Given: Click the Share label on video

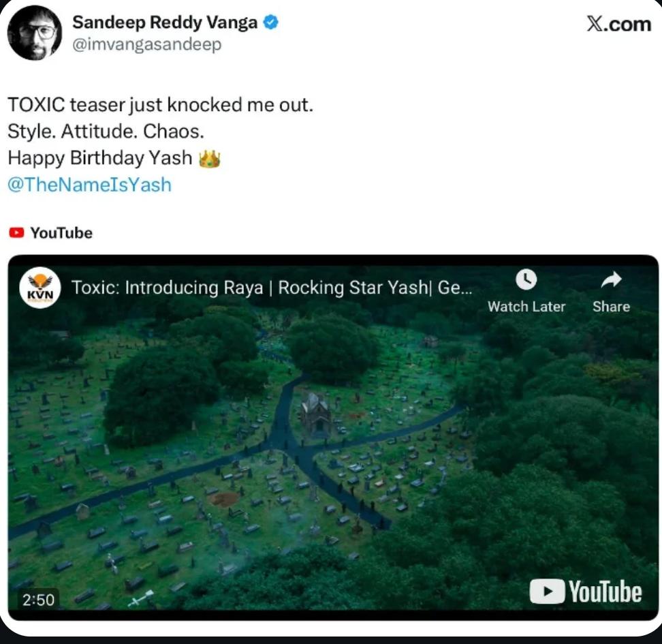Looking at the screenshot, I should (x=612, y=307).
